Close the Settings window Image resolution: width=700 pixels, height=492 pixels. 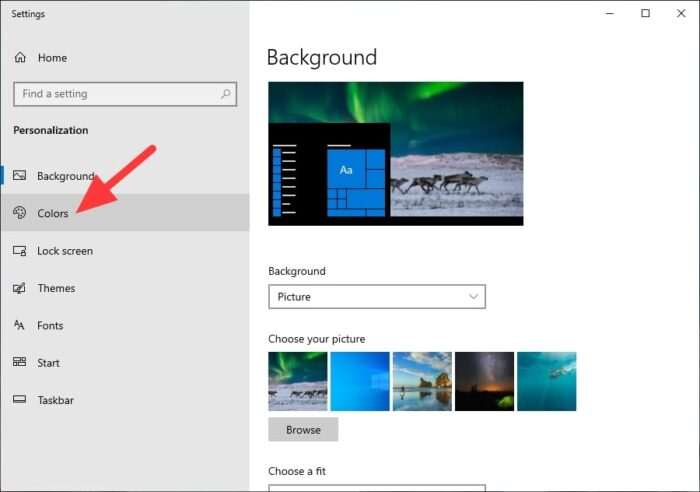pyautogui.click(x=681, y=13)
